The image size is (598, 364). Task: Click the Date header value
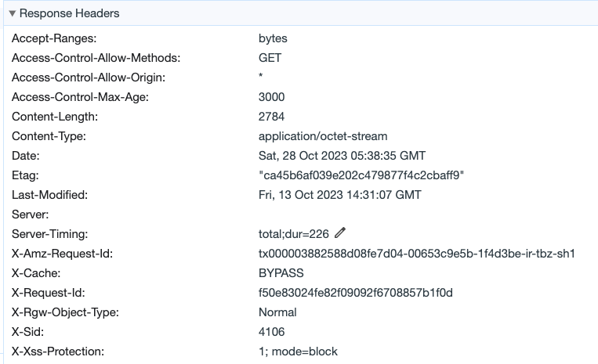coord(342,156)
